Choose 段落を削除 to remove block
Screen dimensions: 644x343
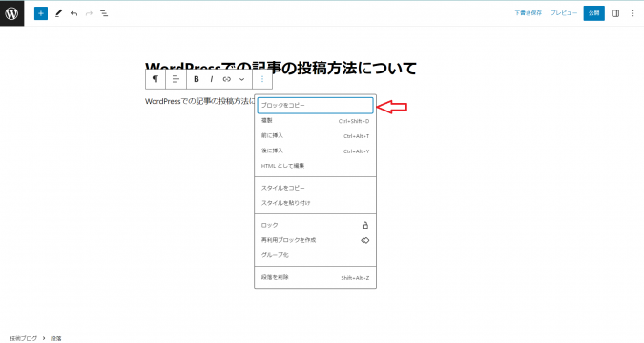(x=315, y=278)
